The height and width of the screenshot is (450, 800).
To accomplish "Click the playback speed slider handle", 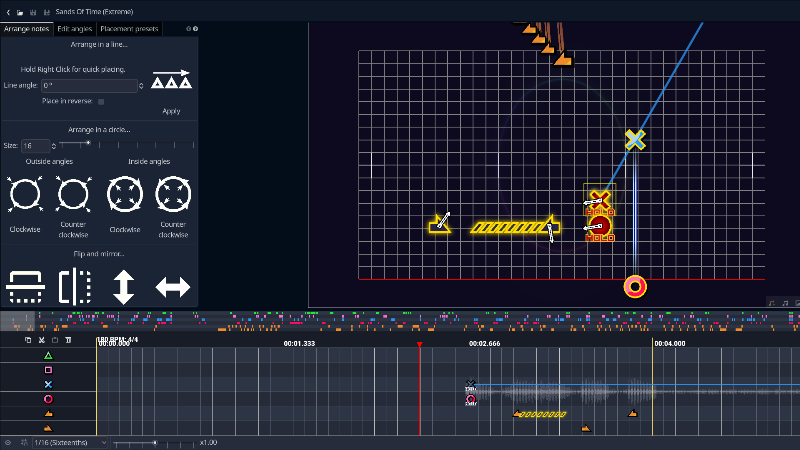I will (x=155, y=443).
